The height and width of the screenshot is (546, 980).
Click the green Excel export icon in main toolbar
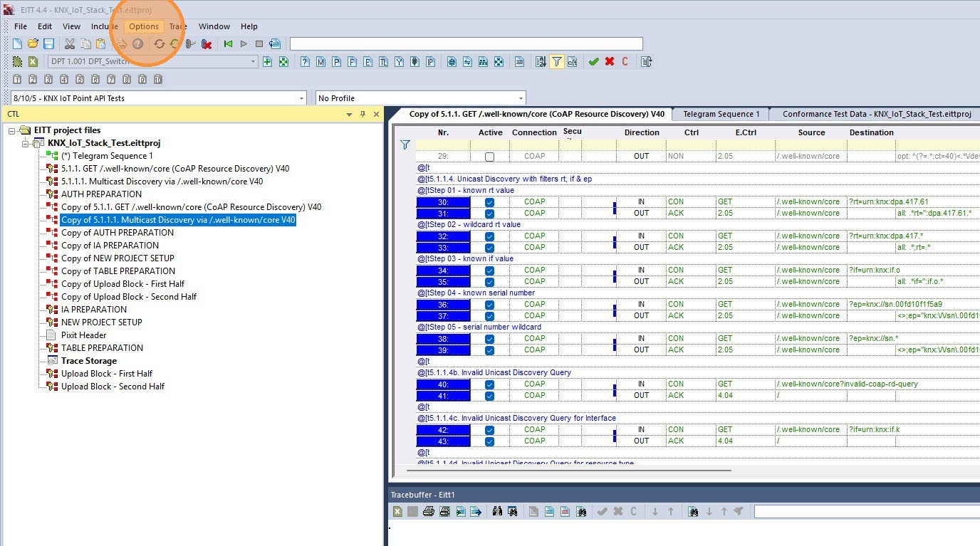pyautogui.click(x=33, y=62)
